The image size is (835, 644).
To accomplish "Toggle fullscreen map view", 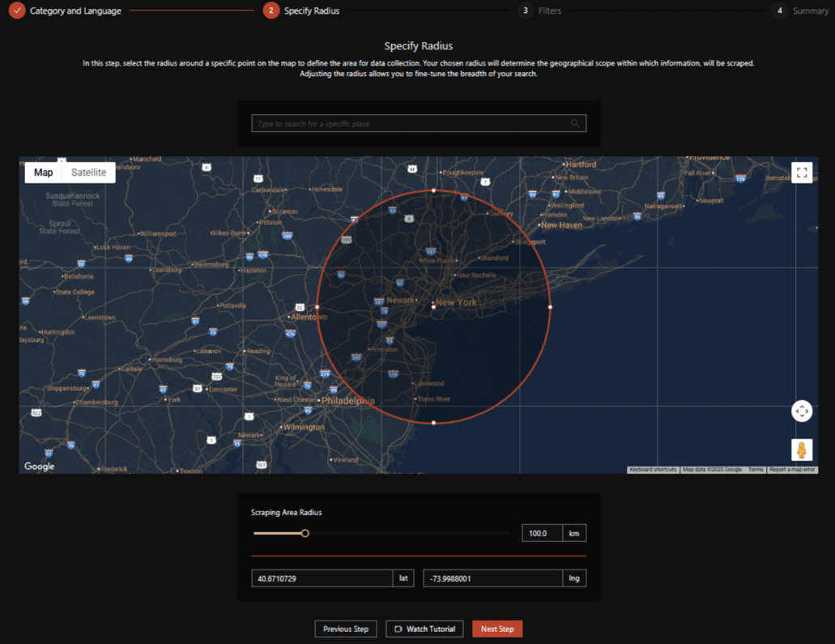I will click(801, 173).
